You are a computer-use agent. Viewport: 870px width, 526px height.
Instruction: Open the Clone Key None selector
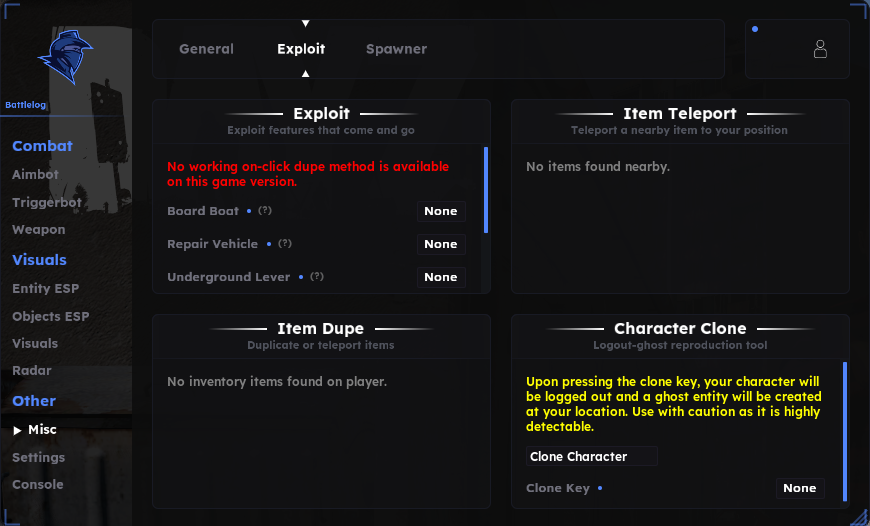click(800, 488)
